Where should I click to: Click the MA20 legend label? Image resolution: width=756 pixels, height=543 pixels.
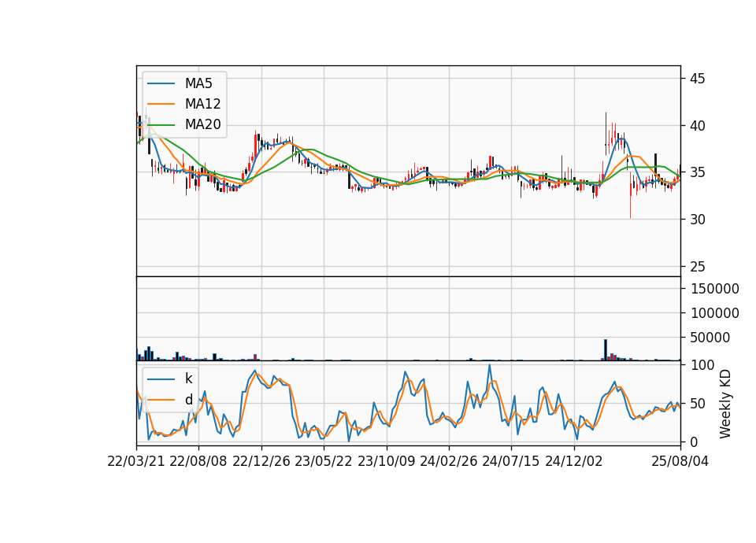(202, 125)
